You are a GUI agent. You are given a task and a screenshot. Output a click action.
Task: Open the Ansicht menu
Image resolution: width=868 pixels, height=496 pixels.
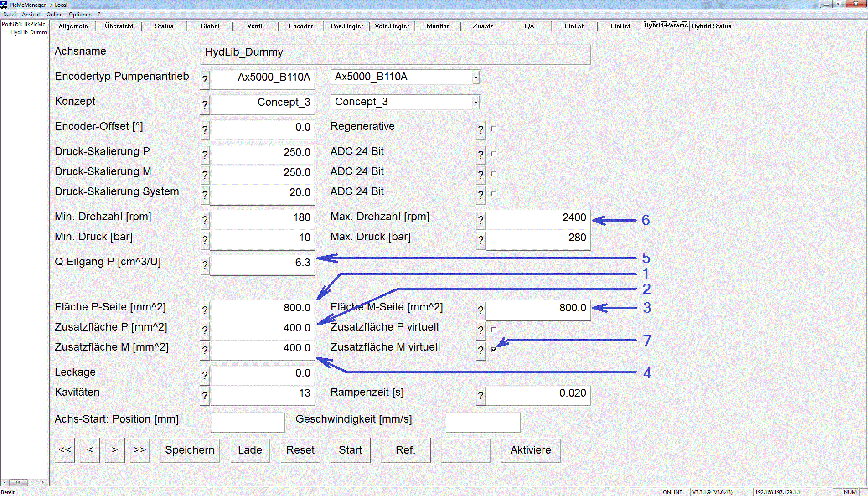coord(31,15)
